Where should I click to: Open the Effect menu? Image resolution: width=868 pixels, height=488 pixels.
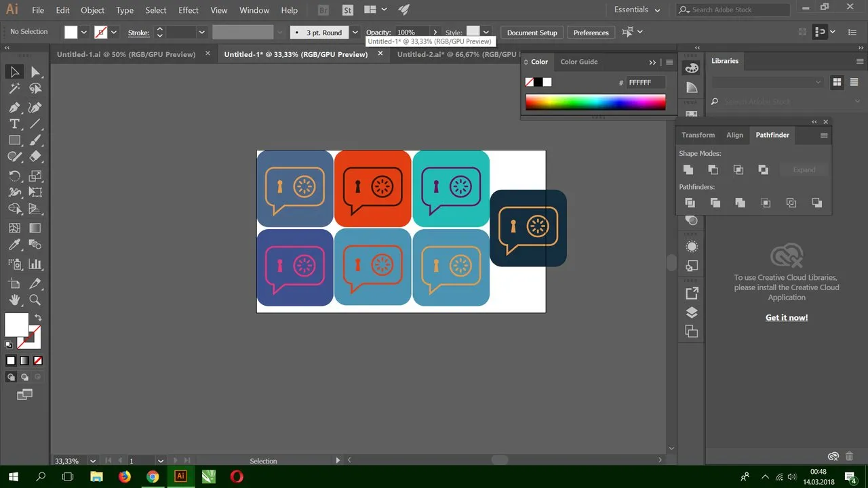pyautogui.click(x=189, y=10)
